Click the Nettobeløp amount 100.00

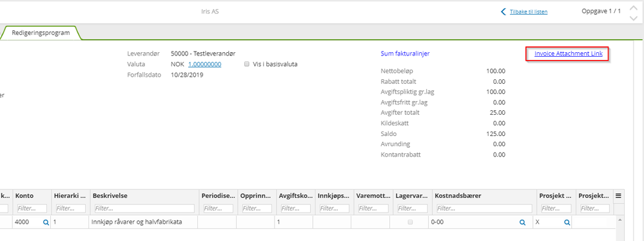[x=496, y=71]
